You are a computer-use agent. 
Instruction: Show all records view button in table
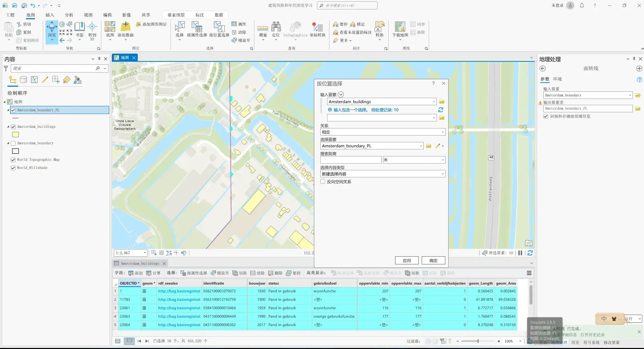point(118,341)
